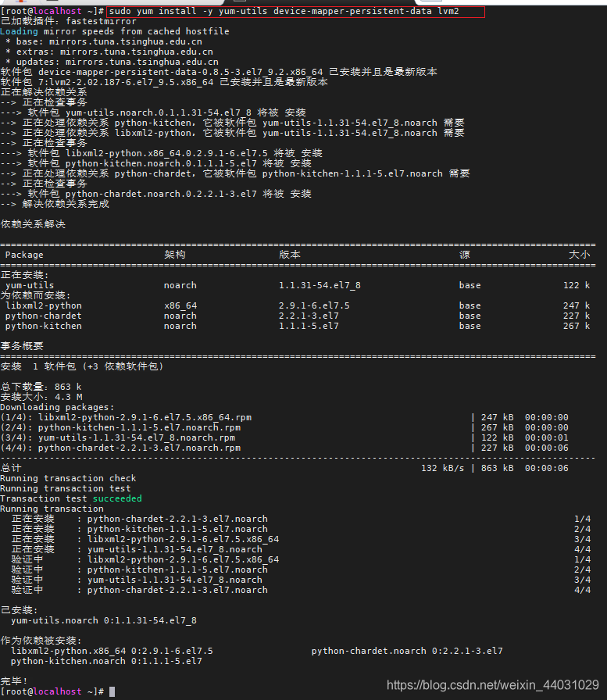Viewport: 607px width, 700px height.
Task: Click version '2.2.1-3.el7' in the table
Action: coord(309,316)
